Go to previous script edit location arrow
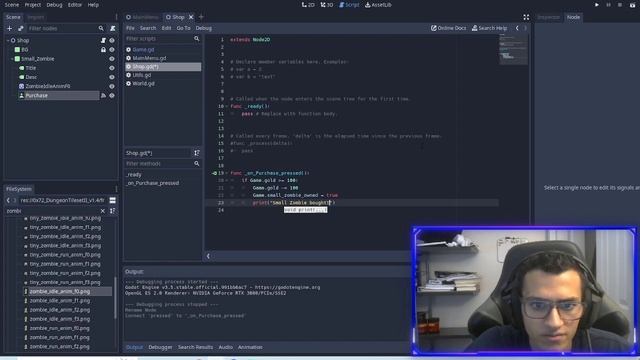The height and width of the screenshot is (360, 640). click(x=517, y=28)
